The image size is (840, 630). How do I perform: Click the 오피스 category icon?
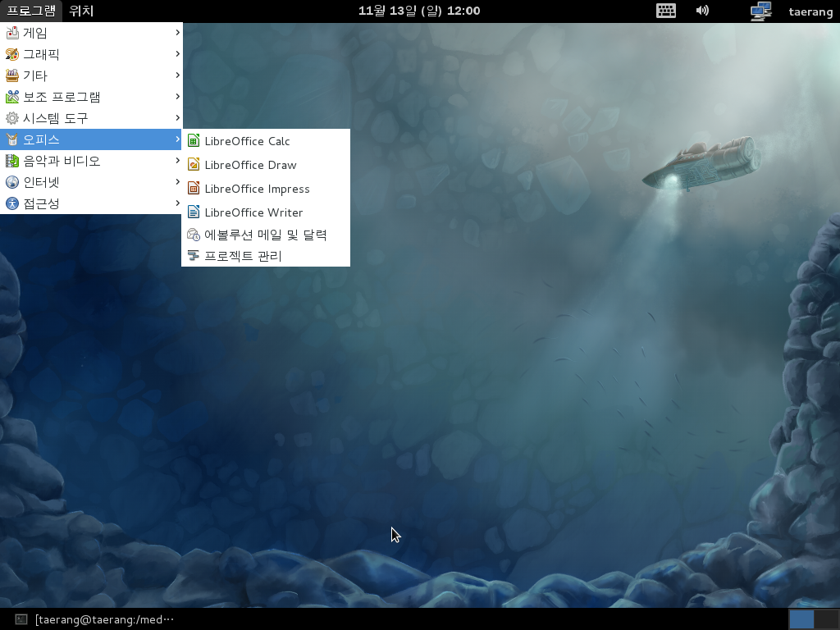(11, 139)
